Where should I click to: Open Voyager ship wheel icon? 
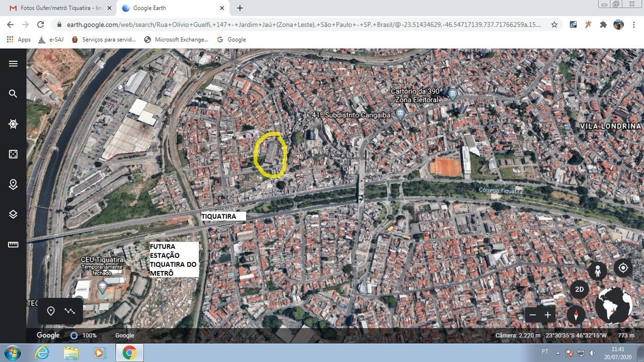tap(13, 124)
